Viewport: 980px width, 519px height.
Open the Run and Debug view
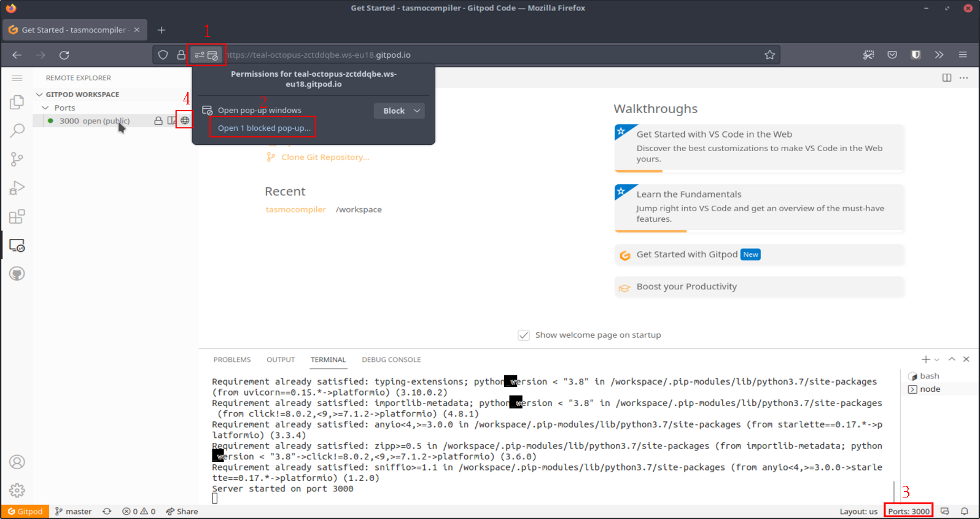pyautogui.click(x=17, y=188)
